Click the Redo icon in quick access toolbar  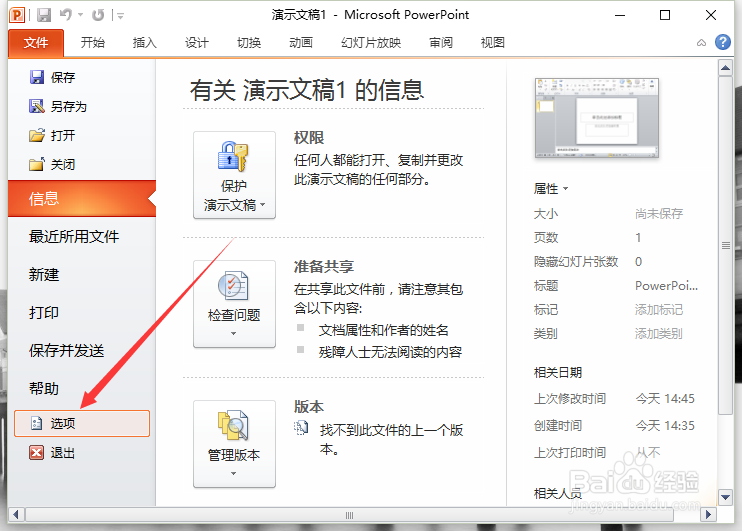(x=98, y=15)
